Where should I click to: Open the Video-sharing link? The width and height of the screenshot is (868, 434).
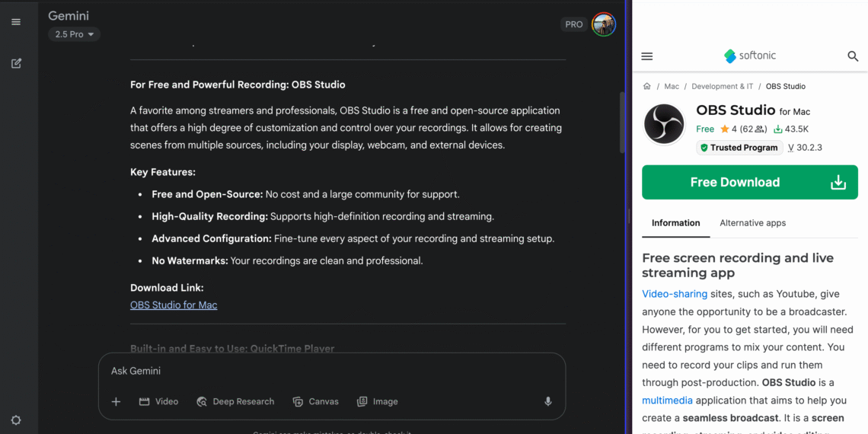(x=675, y=294)
